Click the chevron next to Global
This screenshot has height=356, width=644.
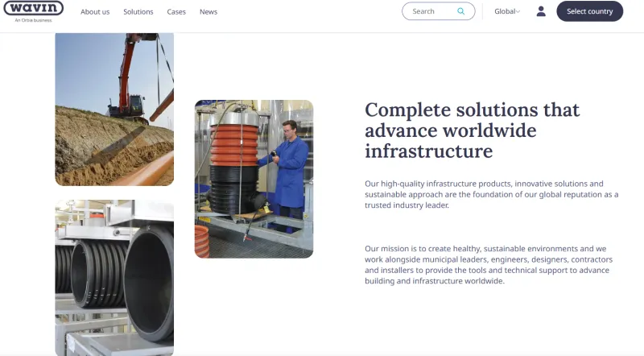[518, 12]
